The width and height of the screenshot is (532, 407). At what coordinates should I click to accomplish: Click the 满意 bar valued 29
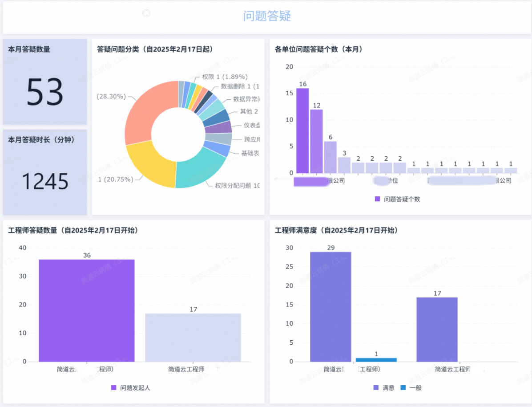(x=330, y=307)
